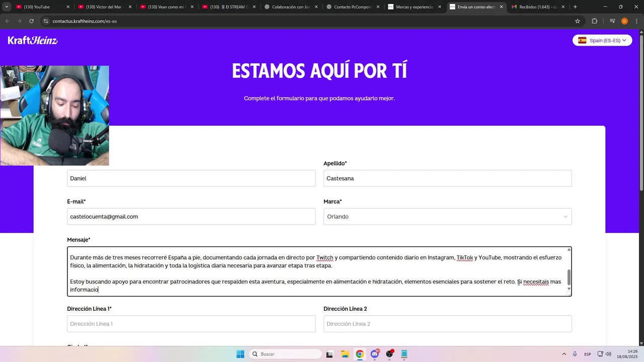The width and height of the screenshot is (644, 362).
Task: Switch to the El STREAM tab
Action: click(227, 7)
